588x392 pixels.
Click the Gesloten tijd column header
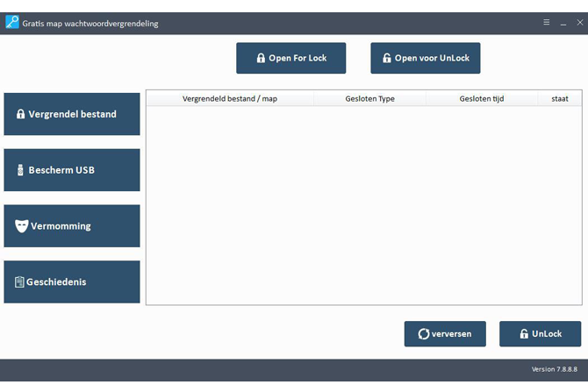coord(482,98)
